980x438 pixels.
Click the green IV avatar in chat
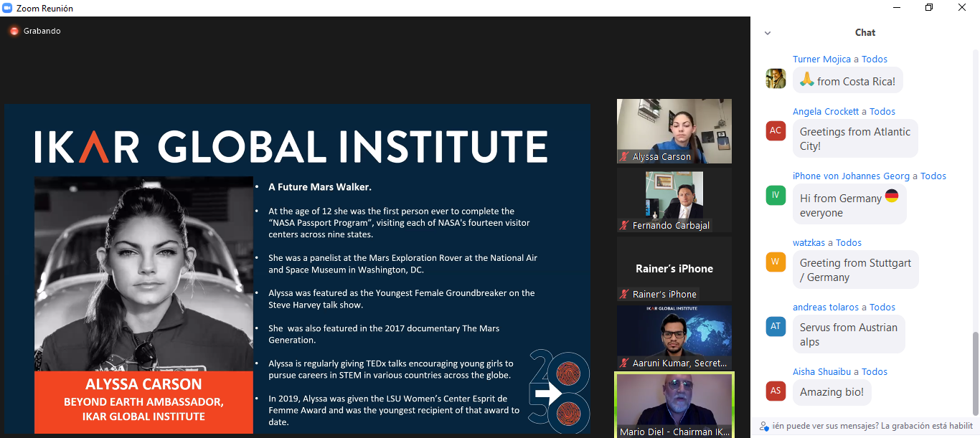[x=776, y=195]
